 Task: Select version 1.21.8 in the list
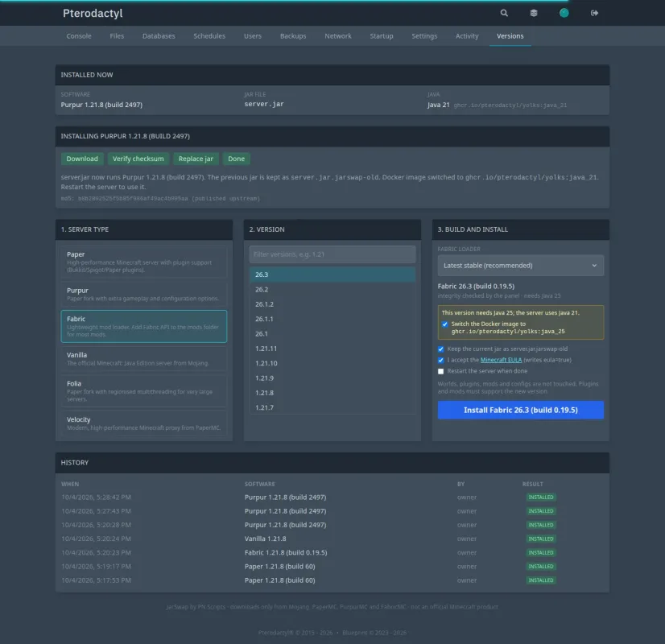pyautogui.click(x=332, y=393)
